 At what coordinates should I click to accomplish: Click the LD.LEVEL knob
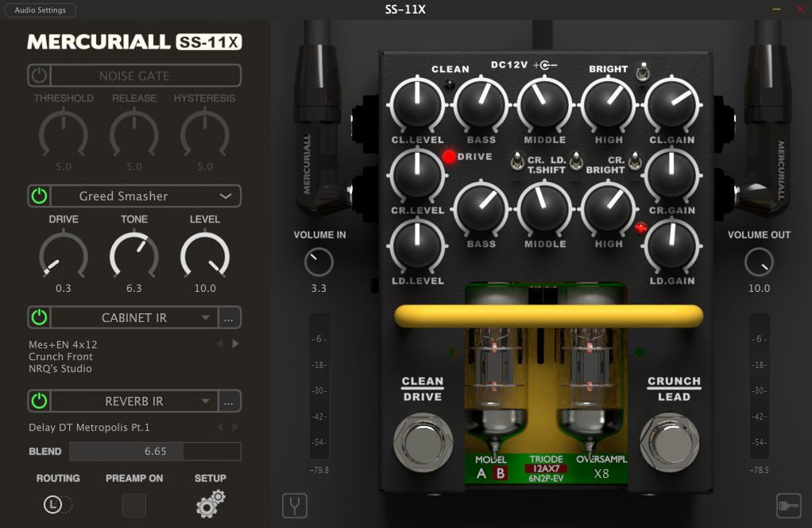(417, 247)
